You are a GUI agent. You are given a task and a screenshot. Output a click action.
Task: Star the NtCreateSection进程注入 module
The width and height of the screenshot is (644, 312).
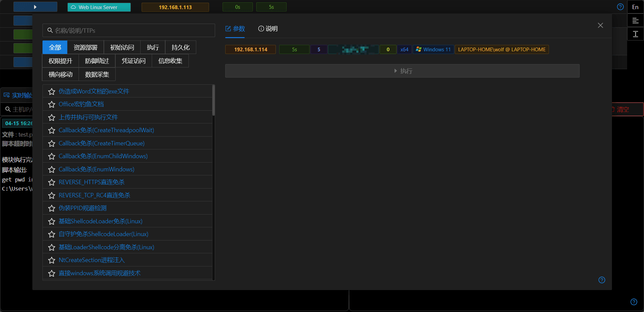click(52, 260)
